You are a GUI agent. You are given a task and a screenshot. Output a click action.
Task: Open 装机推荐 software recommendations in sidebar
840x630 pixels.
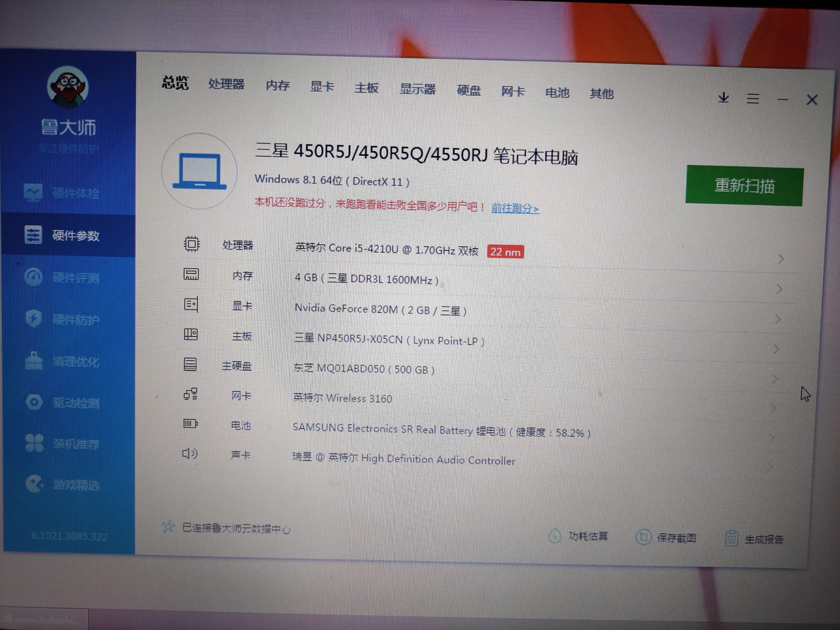click(62, 443)
